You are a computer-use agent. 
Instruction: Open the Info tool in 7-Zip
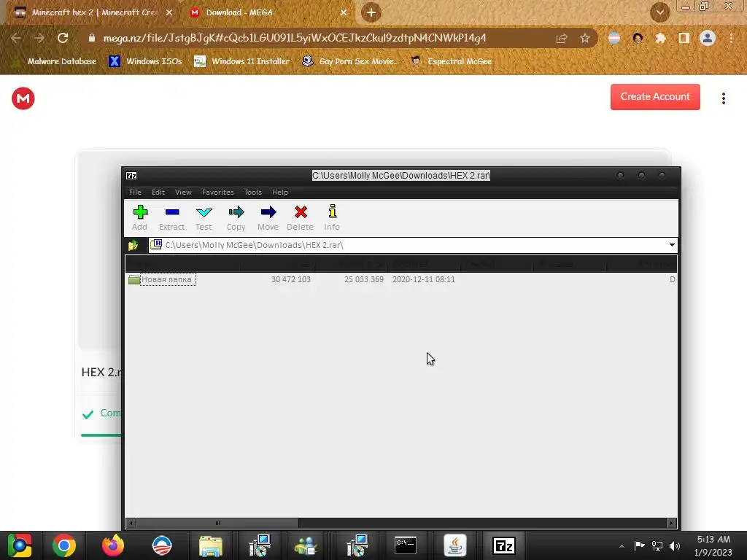tap(332, 217)
